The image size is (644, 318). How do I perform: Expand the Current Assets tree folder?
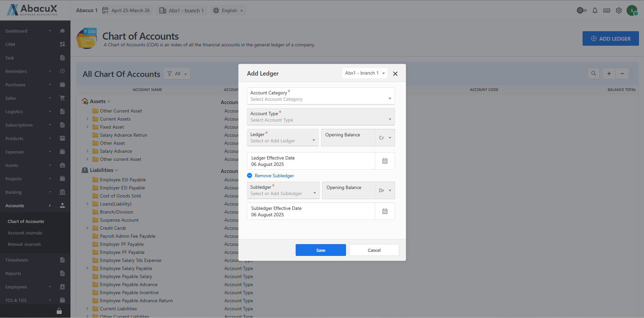(87, 119)
